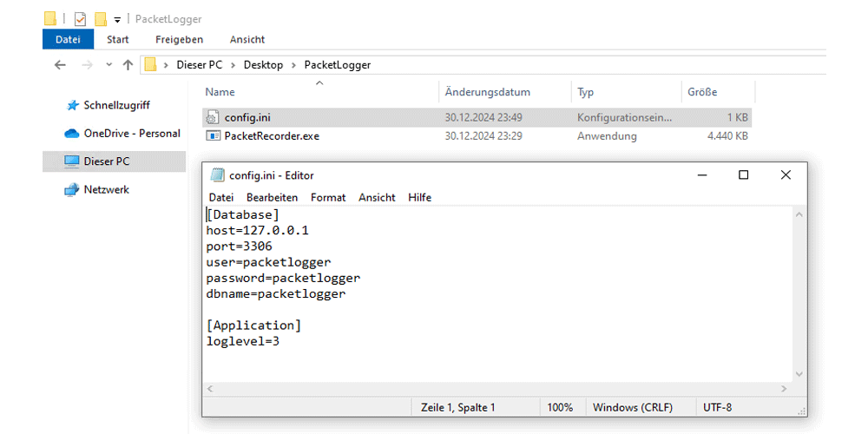Open the Format menu in Editor
This screenshot has height=434, width=868.
(328, 198)
